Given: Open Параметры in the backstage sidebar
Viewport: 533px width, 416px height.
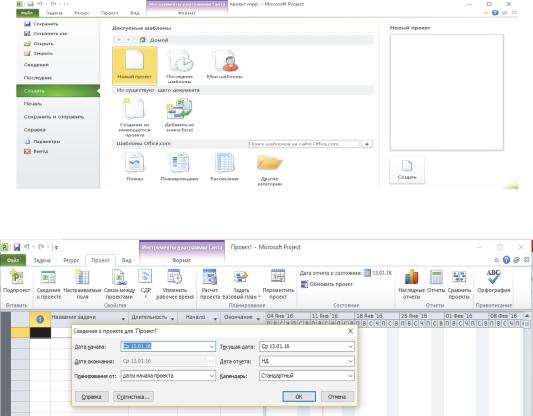Looking at the screenshot, I should coord(42,141).
